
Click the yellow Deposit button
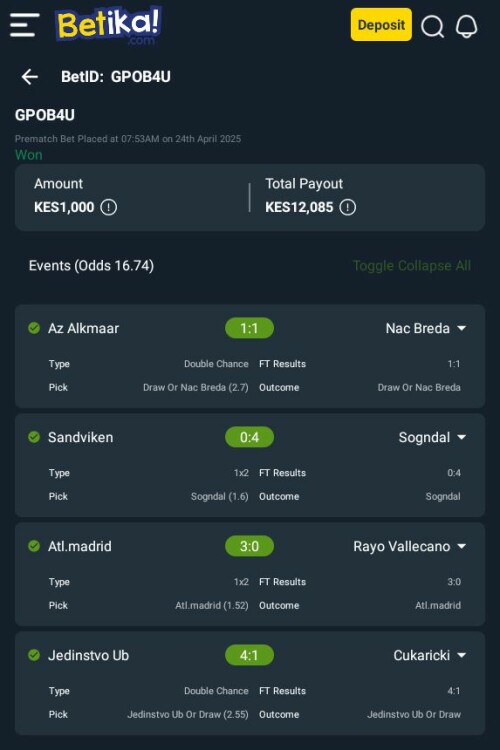381,24
